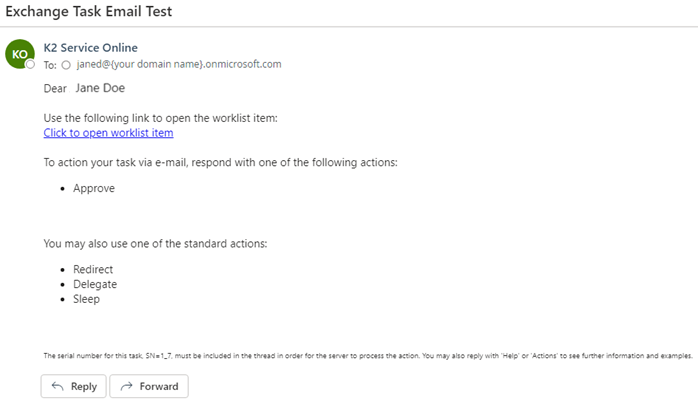
Task: Click the Delegate action bullet
Action: 95,284
